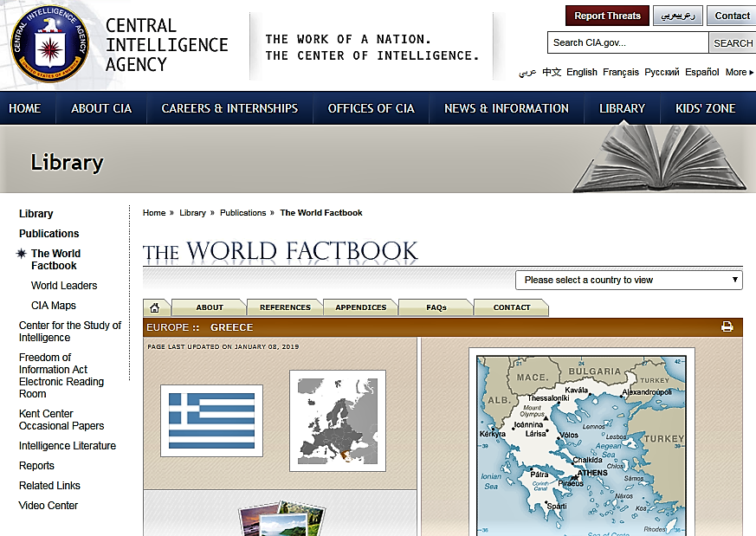
Task: Click the printer icon in Greece header
Action: (727, 327)
